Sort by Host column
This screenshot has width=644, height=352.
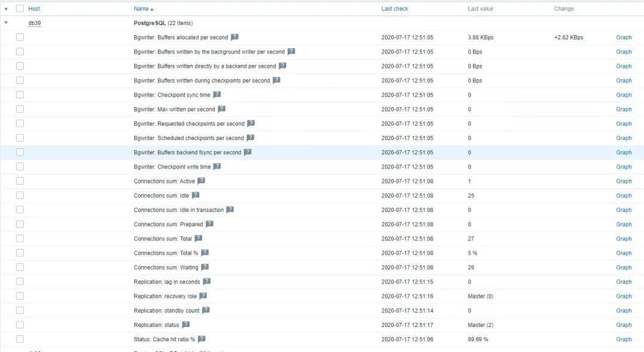point(34,8)
